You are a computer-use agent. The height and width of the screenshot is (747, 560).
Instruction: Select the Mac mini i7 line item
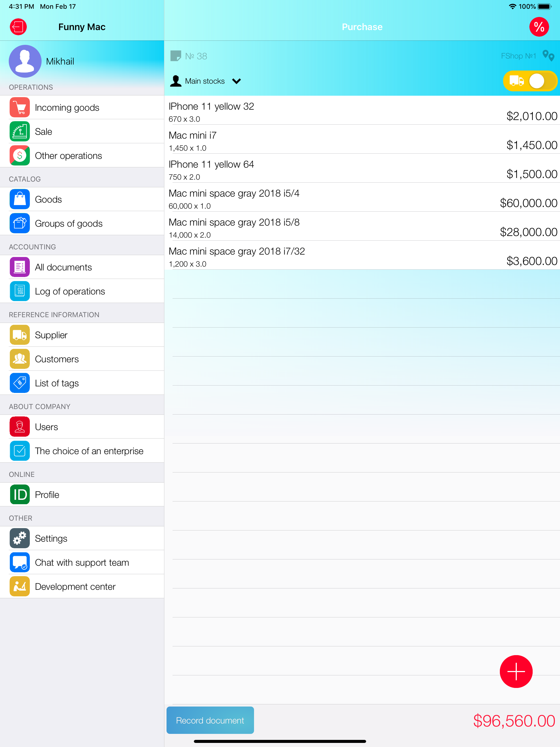[361, 141]
